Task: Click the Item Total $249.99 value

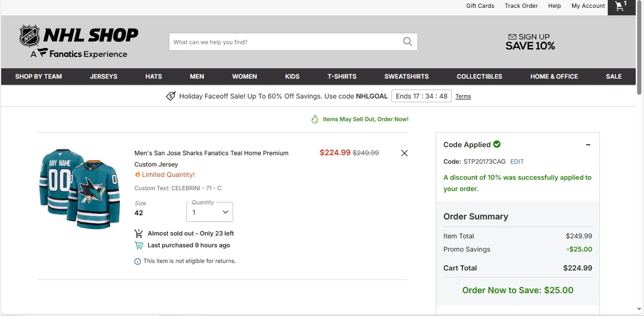Action: pyautogui.click(x=579, y=236)
